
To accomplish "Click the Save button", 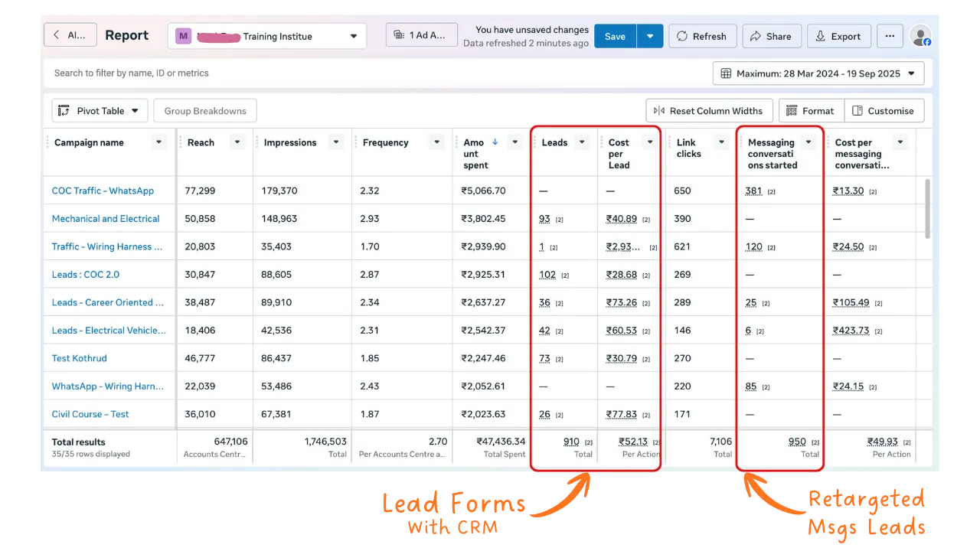I will point(615,36).
